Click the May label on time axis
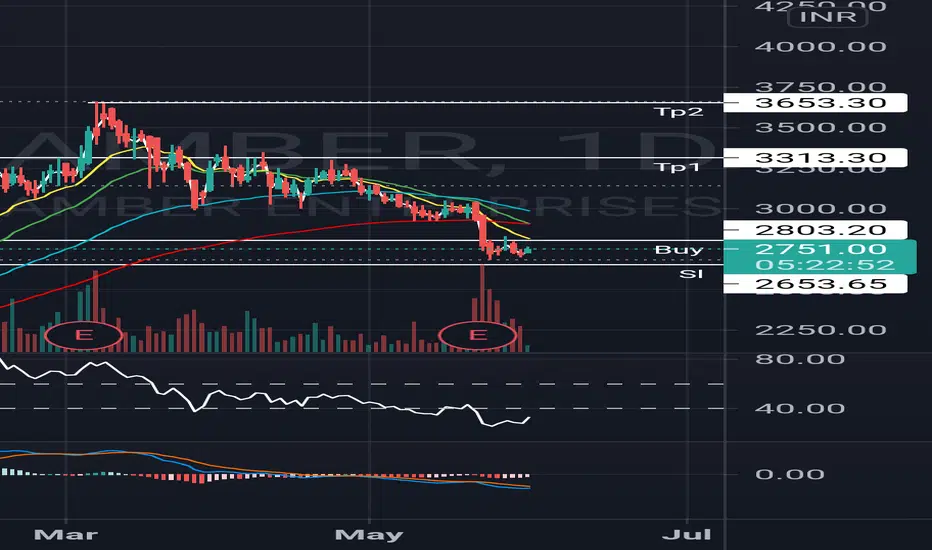Screen dimensions: 932x550 [369, 535]
